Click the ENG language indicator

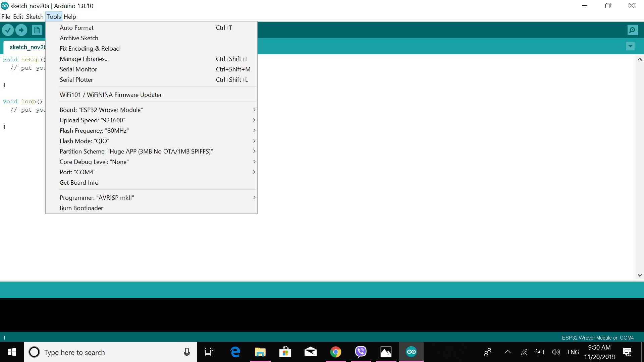573,352
